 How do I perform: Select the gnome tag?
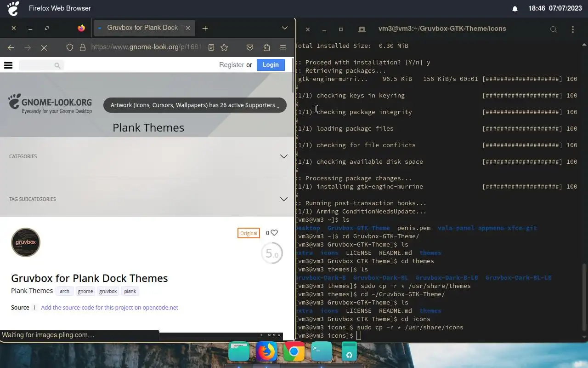(85, 291)
